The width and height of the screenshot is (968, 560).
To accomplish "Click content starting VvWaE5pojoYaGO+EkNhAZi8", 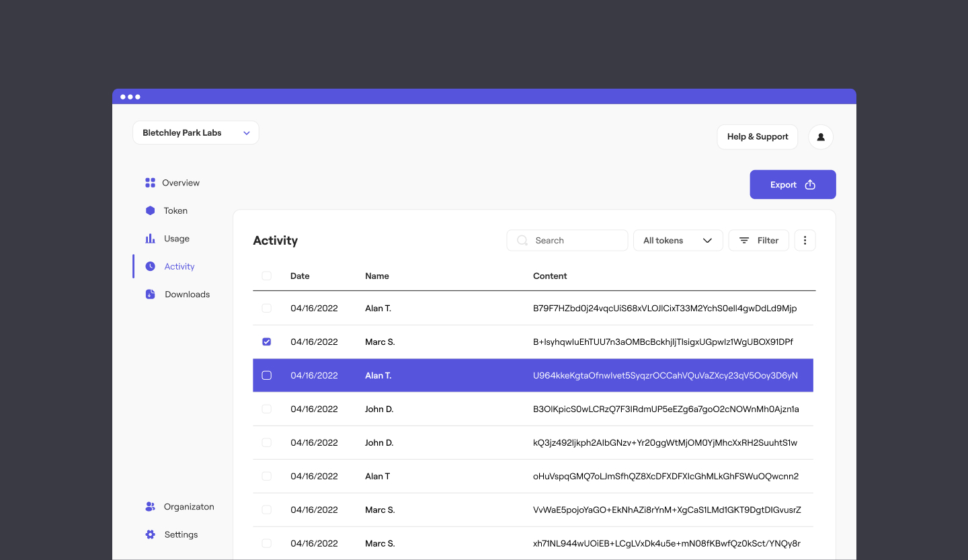I will (x=667, y=510).
